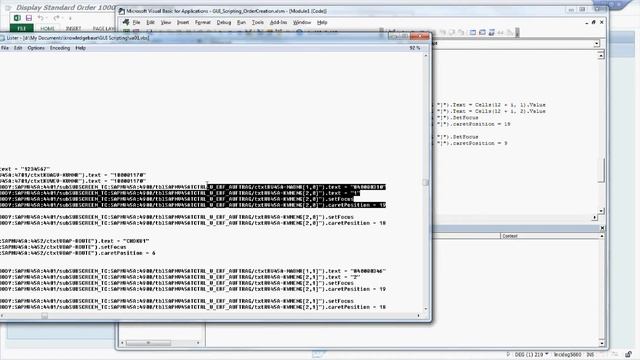Switch to Excel INSERT ribbon tab

tap(73, 29)
